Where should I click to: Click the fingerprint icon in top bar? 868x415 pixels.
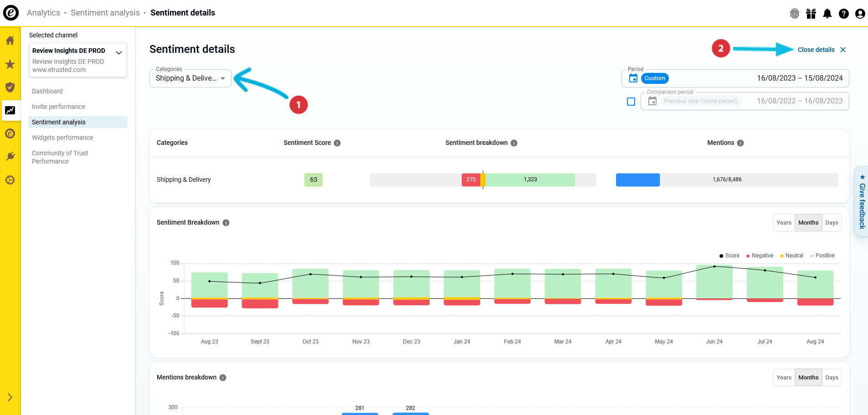795,14
